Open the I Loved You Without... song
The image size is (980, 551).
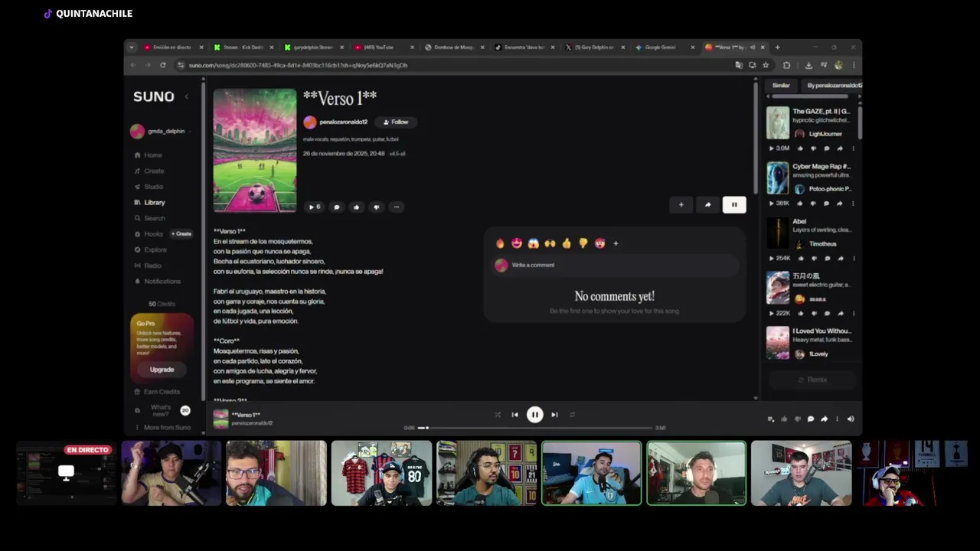point(822,331)
